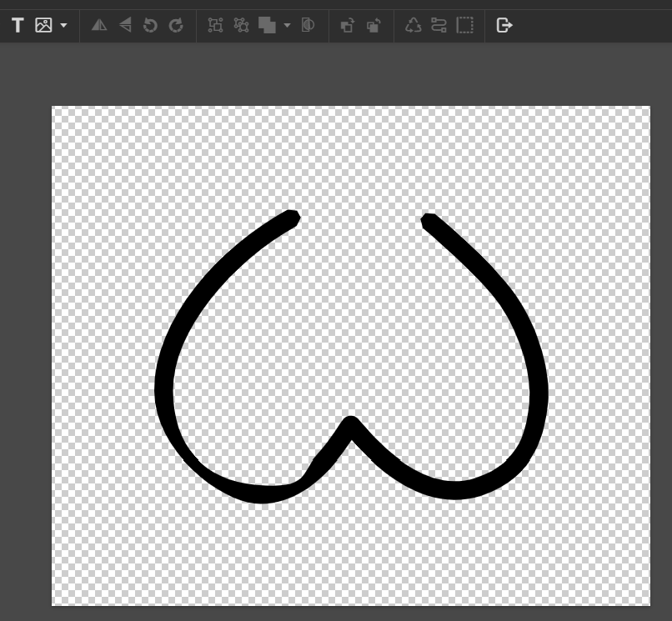
Task: Flip the object horizontally
Action: (x=99, y=26)
